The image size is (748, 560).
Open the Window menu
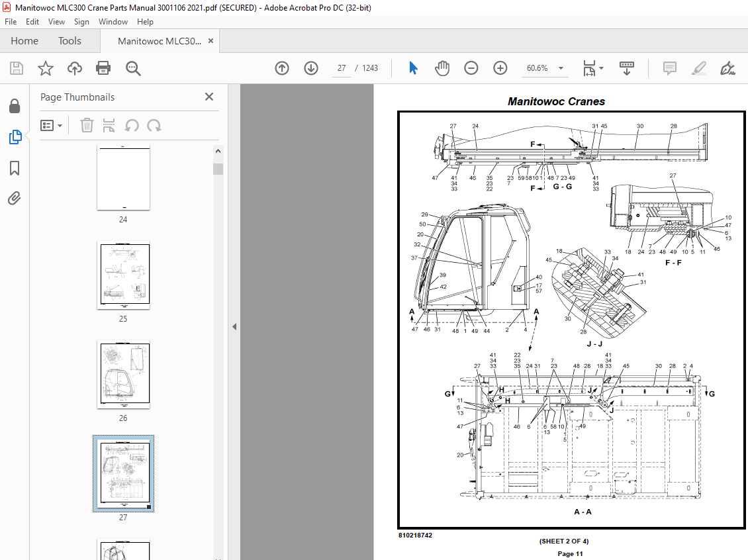click(x=113, y=21)
